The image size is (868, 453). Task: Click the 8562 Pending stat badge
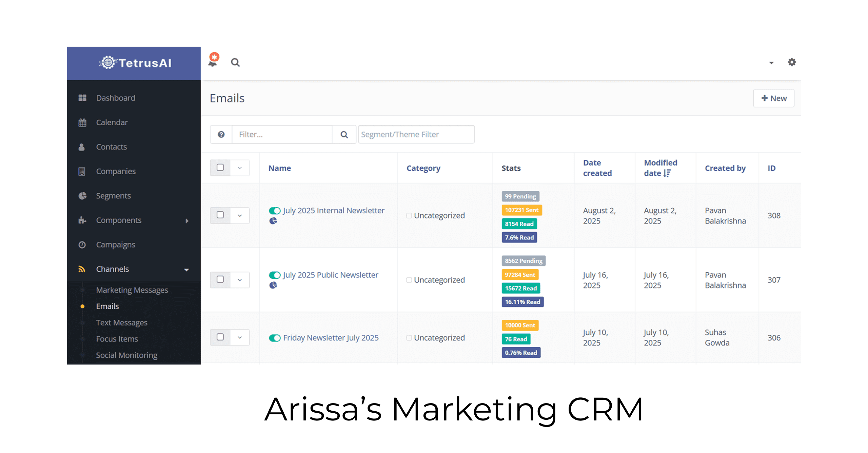pyautogui.click(x=524, y=261)
